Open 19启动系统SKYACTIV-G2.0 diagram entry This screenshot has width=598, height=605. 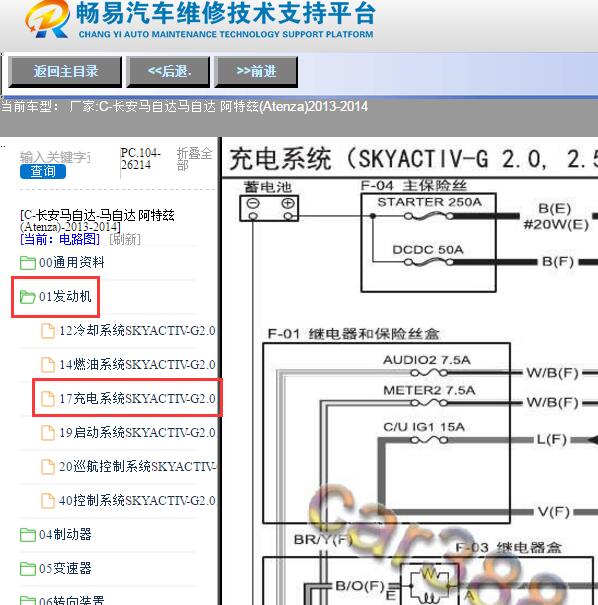pyautogui.click(x=137, y=433)
